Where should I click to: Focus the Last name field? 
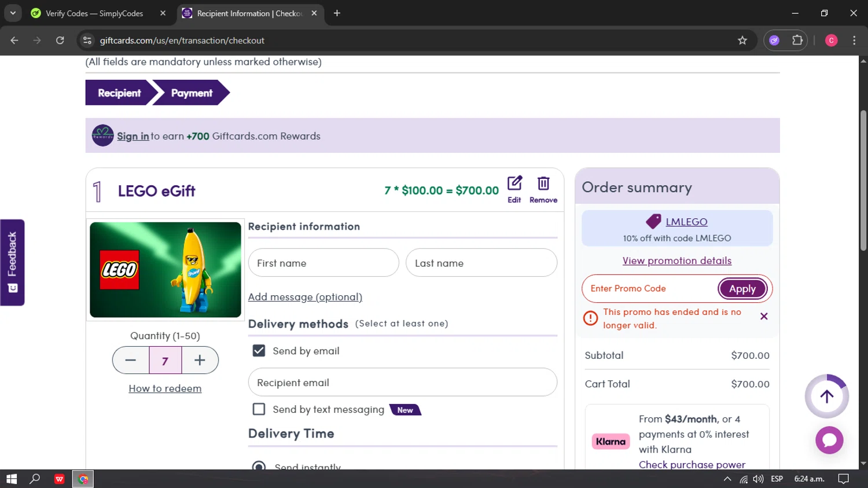point(481,263)
